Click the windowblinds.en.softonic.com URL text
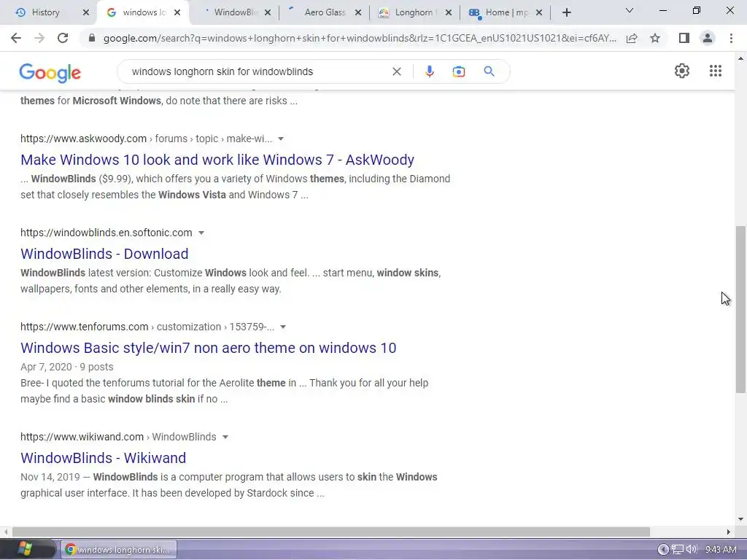Viewport: 747px width, 560px height. tap(107, 233)
